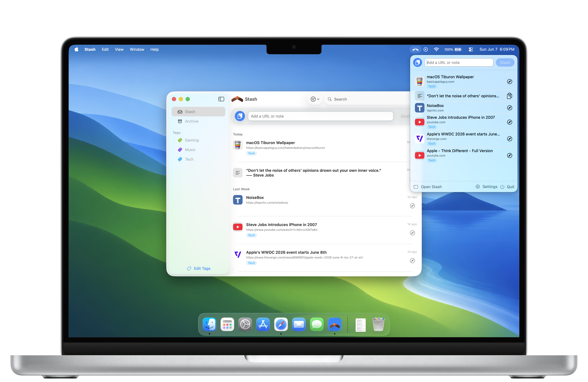Click the paste clipboard icon in Stash window
Viewport: 588px width, 382px height.
pos(240,116)
